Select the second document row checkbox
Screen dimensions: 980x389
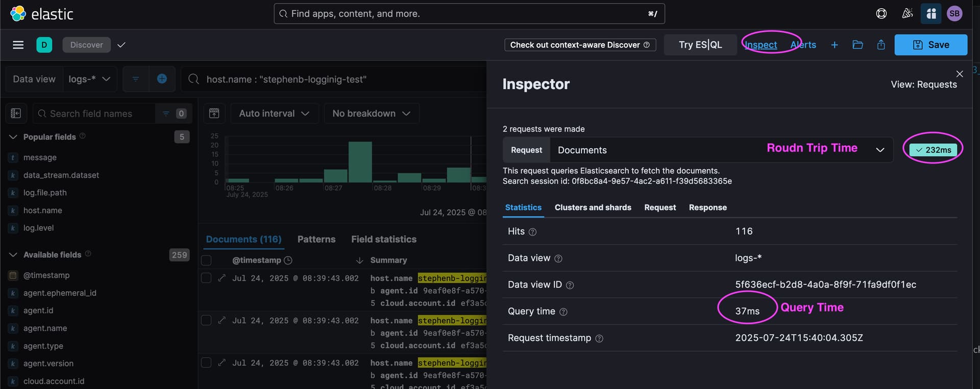click(206, 320)
